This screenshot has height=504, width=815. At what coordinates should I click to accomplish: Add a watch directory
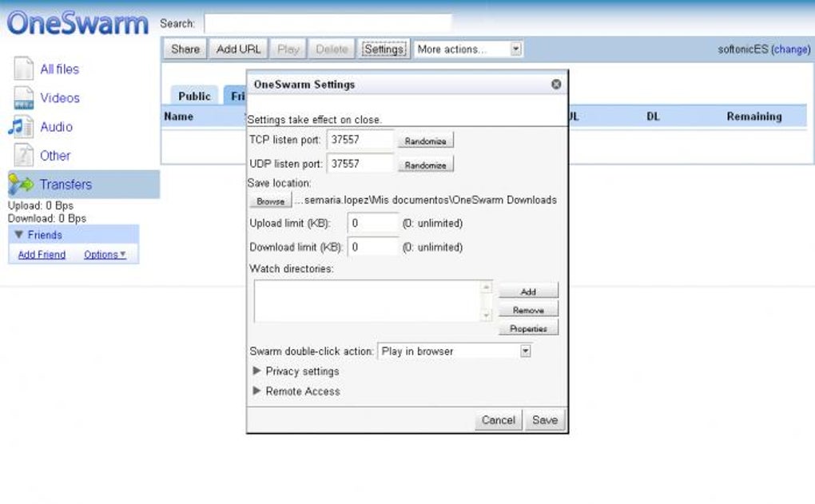tap(529, 292)
